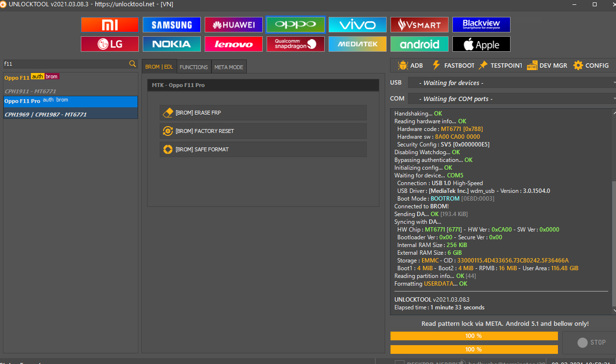Open the Lenovo brand tile

click(x=234, y=44)
